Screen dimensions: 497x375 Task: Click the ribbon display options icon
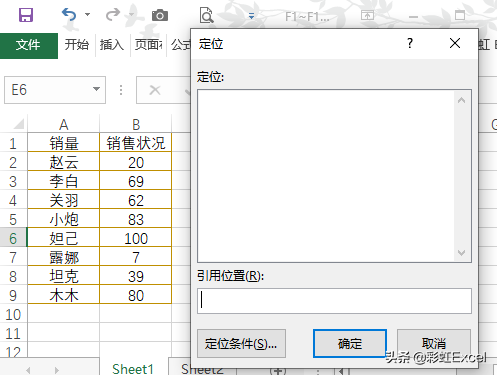367,15
